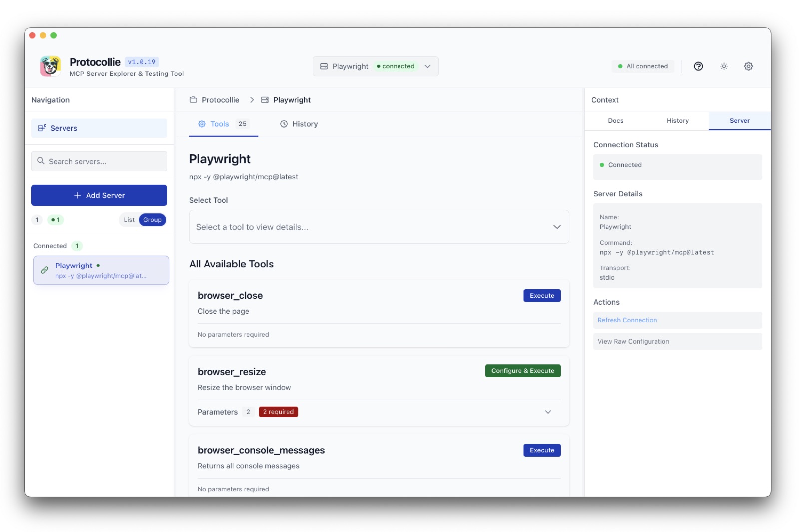Image resolution: width=799 pixels, height=532 pixels.
Task: Open the Tools tab
Action: tap(223, 124)
